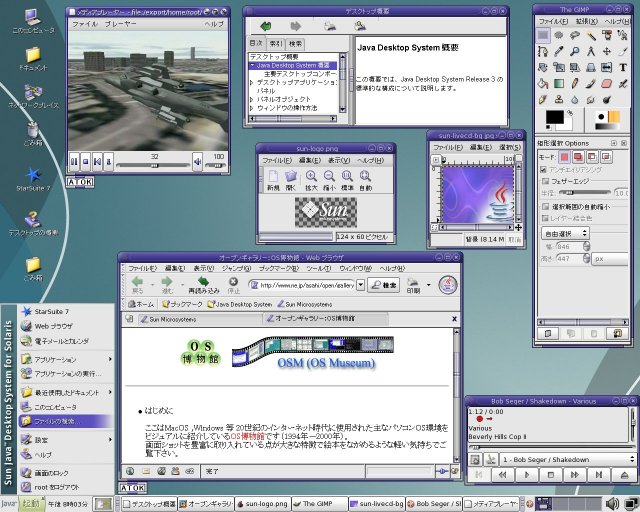Click ホーム on the browser bookmarks bar
This screenshot has height=512, width=640.
click(x=141, y=304)
